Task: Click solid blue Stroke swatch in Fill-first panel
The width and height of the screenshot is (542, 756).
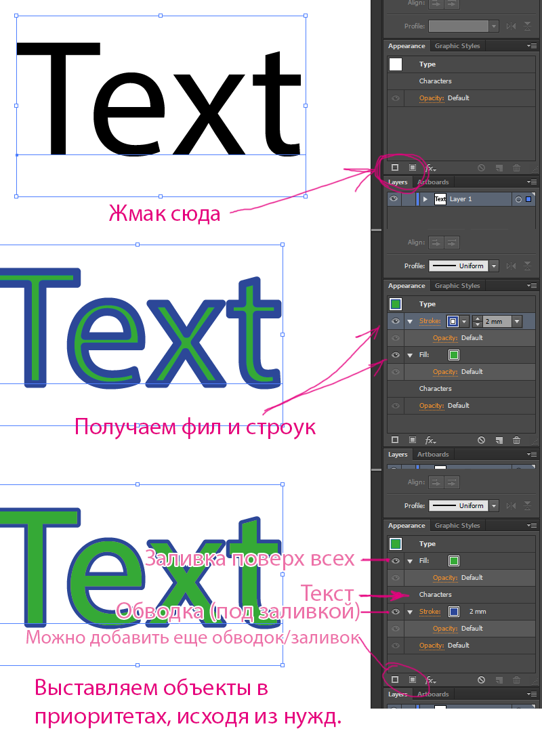Action: click(454, 611)
